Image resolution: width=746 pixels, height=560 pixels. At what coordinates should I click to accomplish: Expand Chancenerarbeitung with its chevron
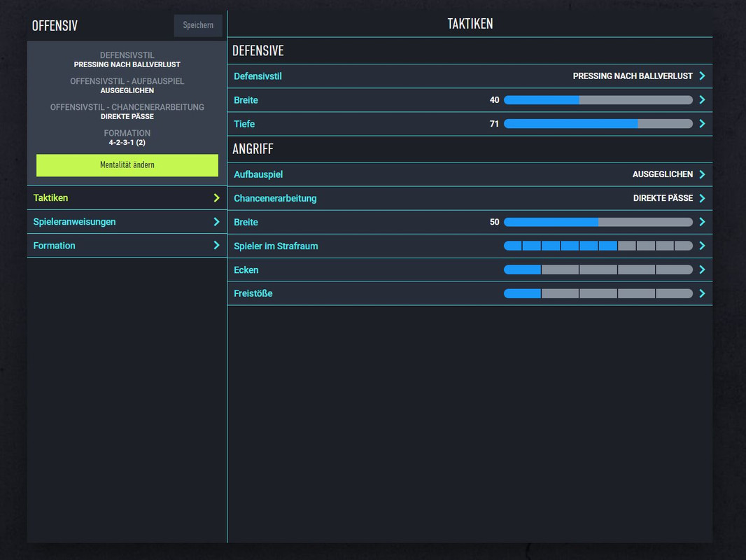pos(702,198)
